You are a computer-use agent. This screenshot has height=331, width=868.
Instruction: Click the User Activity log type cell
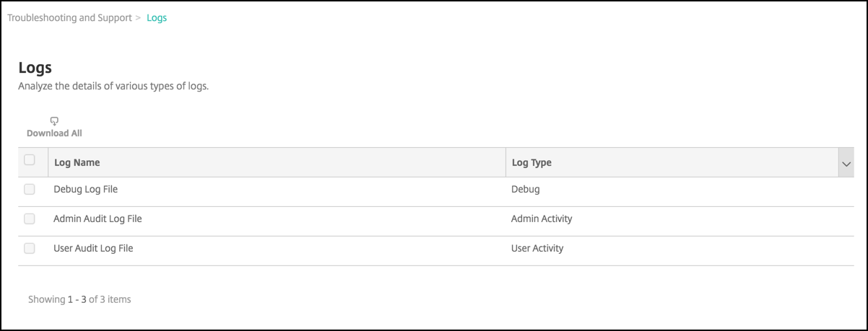coord(537,248)
